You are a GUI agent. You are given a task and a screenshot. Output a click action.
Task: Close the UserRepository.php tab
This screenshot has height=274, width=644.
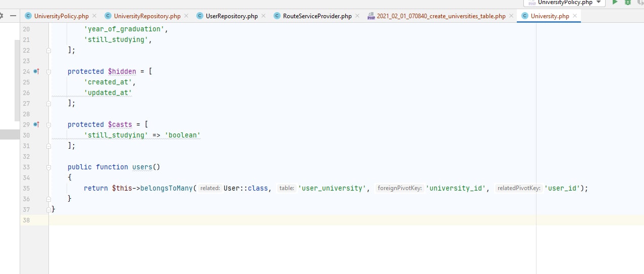[x=263, y=16]
